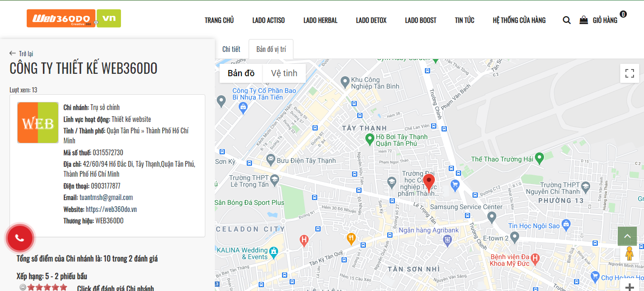The height and width of the screenshot is (291, 644).
Task: Open HỆ THỐNG CỬA HÀNG menu item
Action: pyautogui.click(x=519, y=20)
